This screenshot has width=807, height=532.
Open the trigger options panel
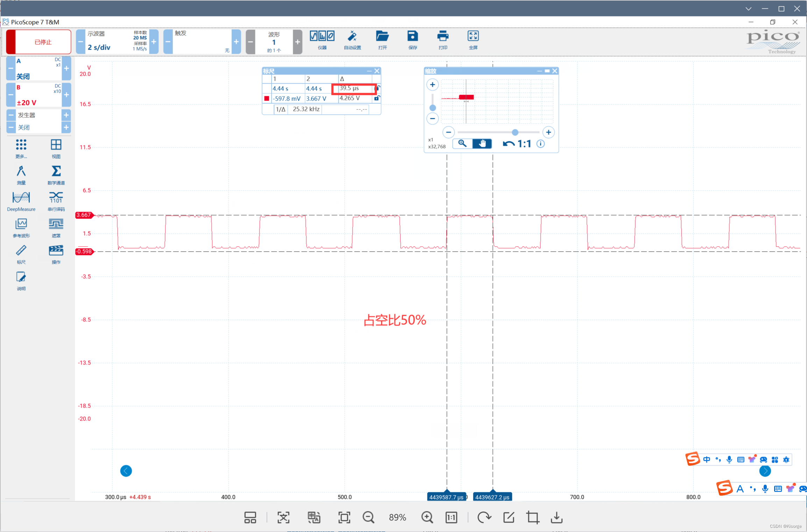point(202,42)
